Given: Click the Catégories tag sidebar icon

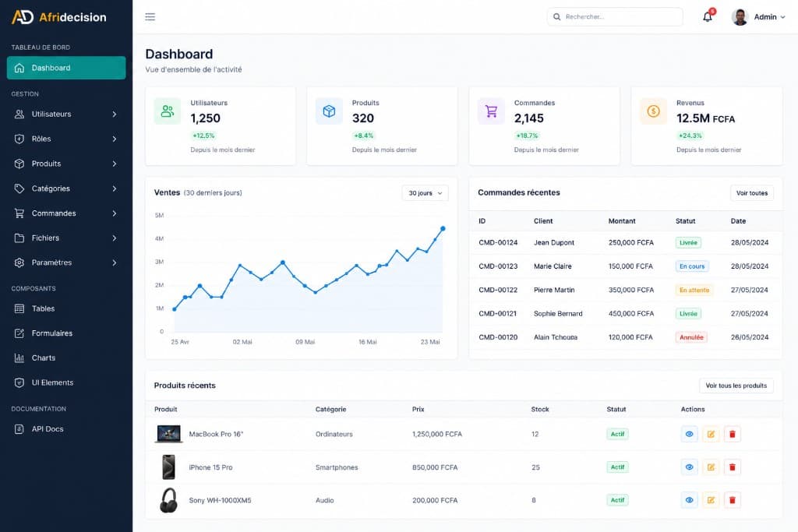Looking at the screenshot, I should [19, 188].
